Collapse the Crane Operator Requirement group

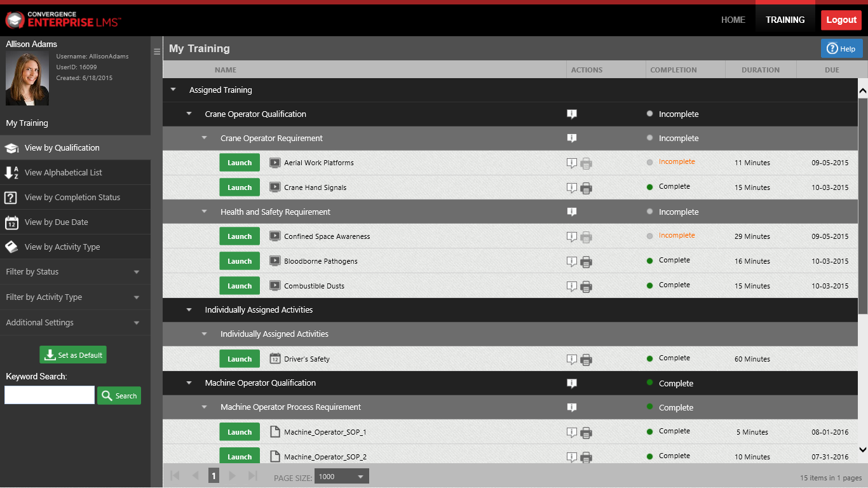pyautogui.click(x=204, y=138)
